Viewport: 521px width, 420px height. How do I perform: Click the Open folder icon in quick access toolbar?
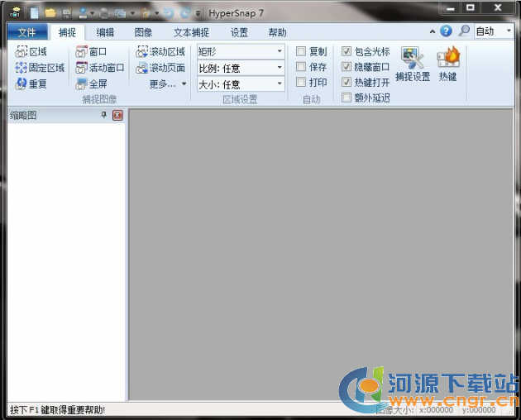click(50, 13)
